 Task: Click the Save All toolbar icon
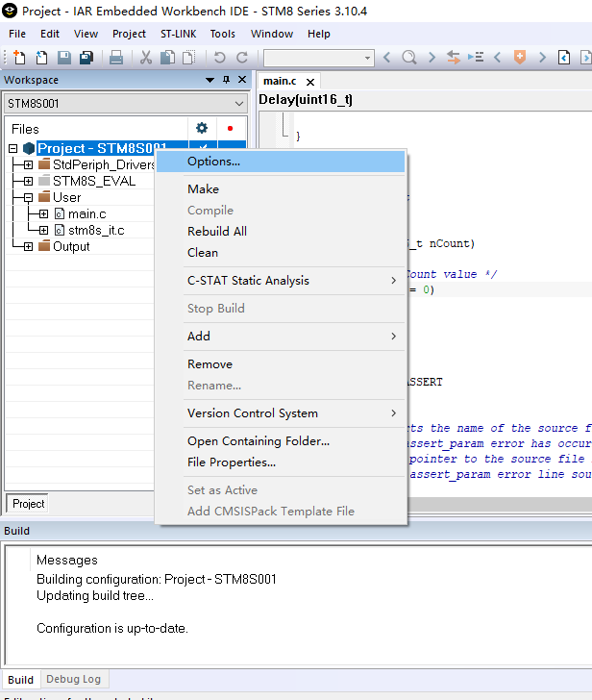[86, 58]
